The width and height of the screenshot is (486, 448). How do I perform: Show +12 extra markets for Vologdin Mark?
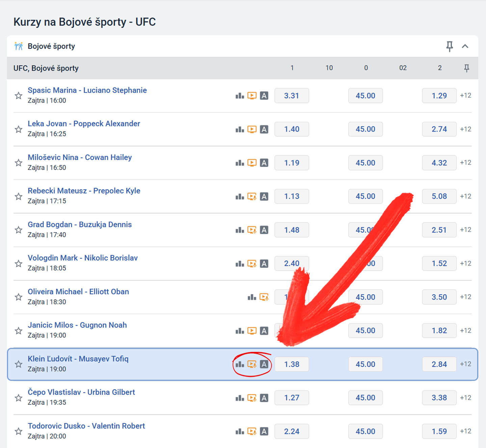(x=466, y=263)
